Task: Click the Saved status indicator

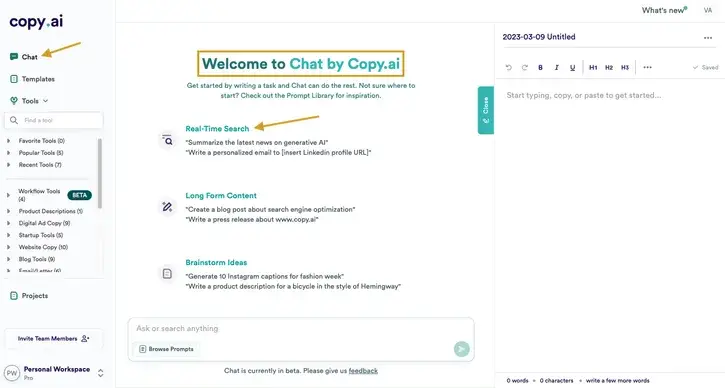Action: [x=706, y=68]
